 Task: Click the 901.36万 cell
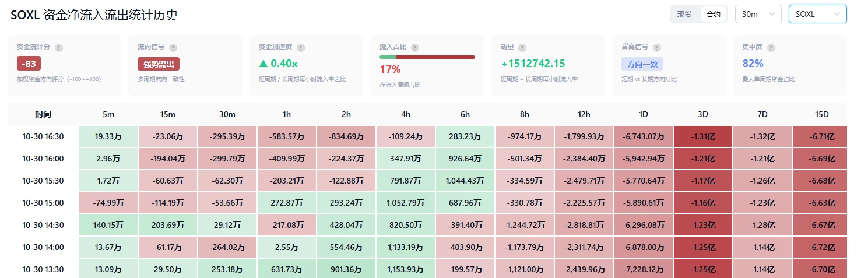point(346,269)
